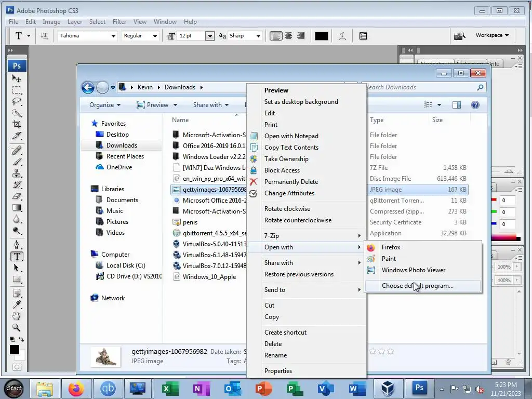
Task: Open the Workspace dropdown
Action: coord(493,35)
